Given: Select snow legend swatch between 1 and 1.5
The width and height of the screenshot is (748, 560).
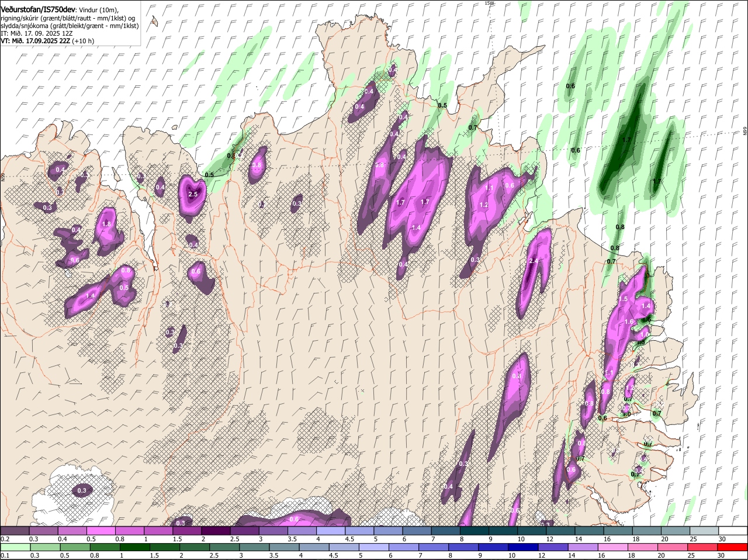Looking at the screenshot, I should (158, 531).
